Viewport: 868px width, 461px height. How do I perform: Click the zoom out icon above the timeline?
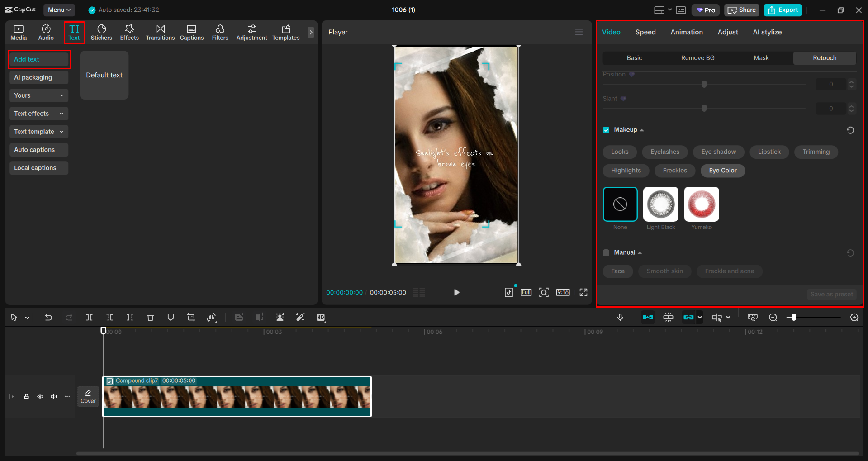[773, 317]
